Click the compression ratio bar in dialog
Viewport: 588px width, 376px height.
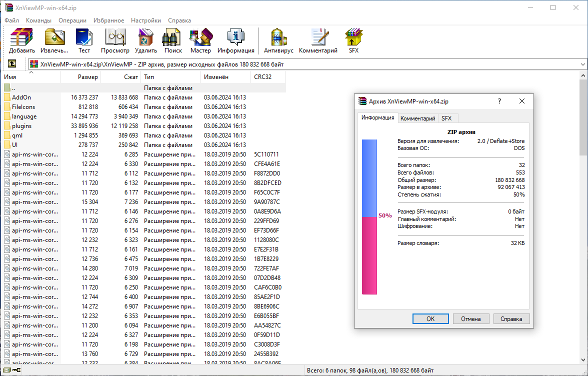click(x=369, y=216)
